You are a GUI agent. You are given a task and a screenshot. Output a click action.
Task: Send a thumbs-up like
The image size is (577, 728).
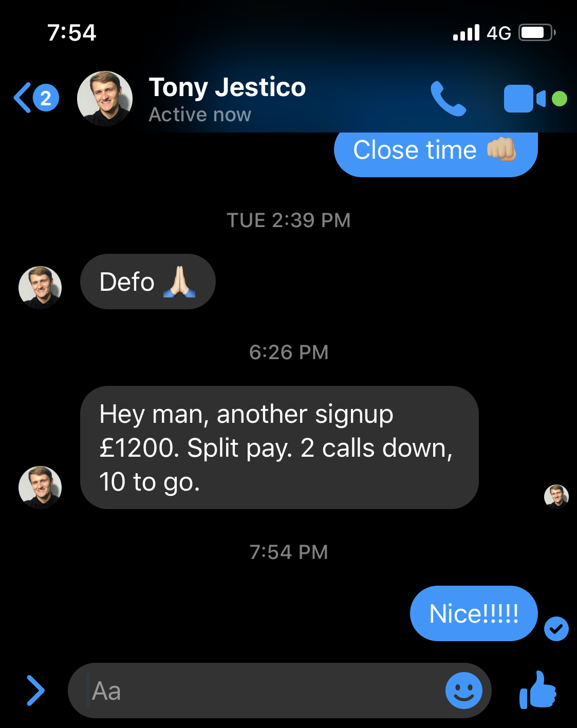tap(538, 690)
